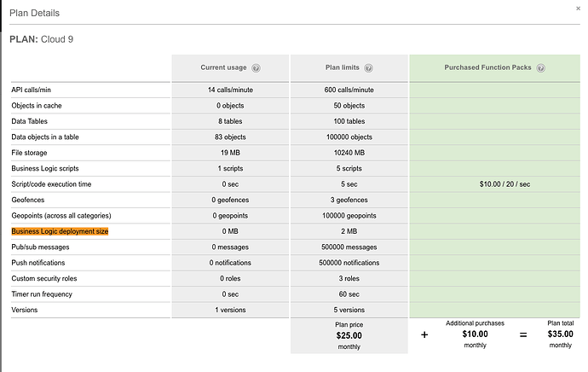Click the 10240 MB storage limit cell
The width and height of the screenshot is (588, 372).
point(349,153)
